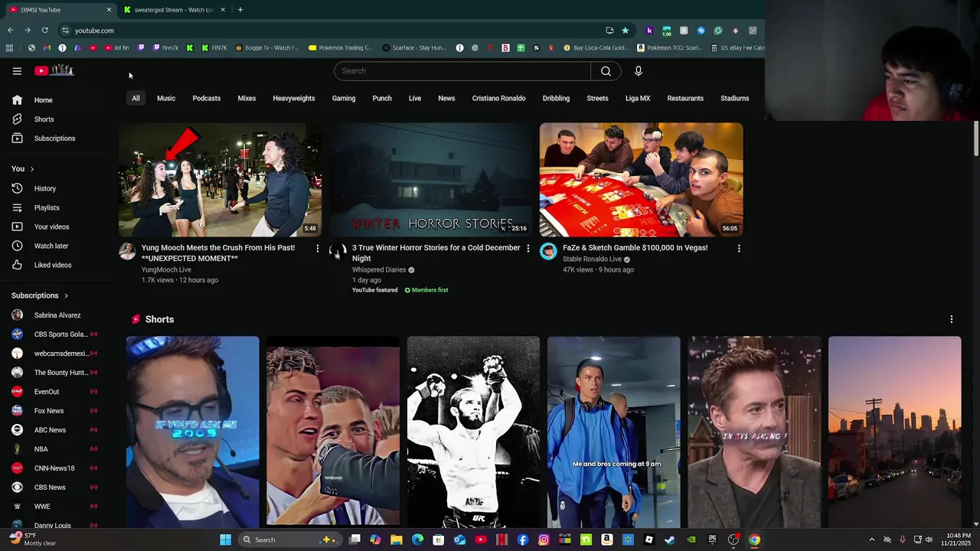Open the Shorts shelf three-dot menu
The width and height of the screenshot is (980, 551).
952,319
